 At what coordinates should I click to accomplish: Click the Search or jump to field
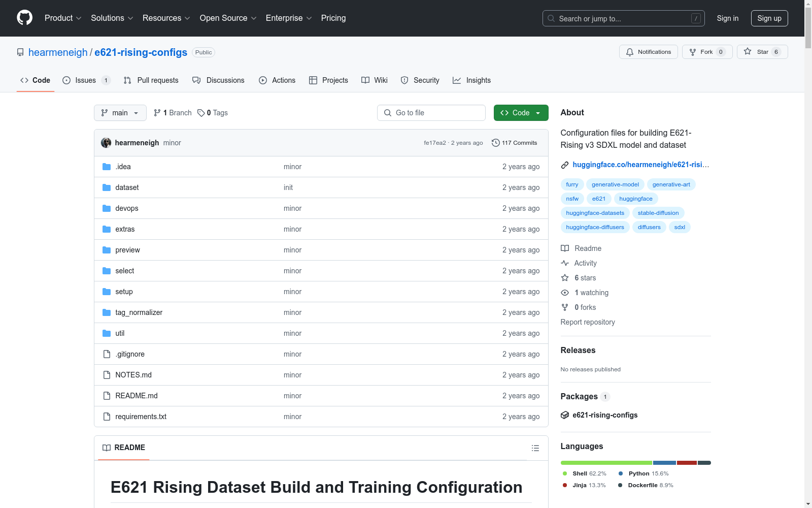coord(624,18)
